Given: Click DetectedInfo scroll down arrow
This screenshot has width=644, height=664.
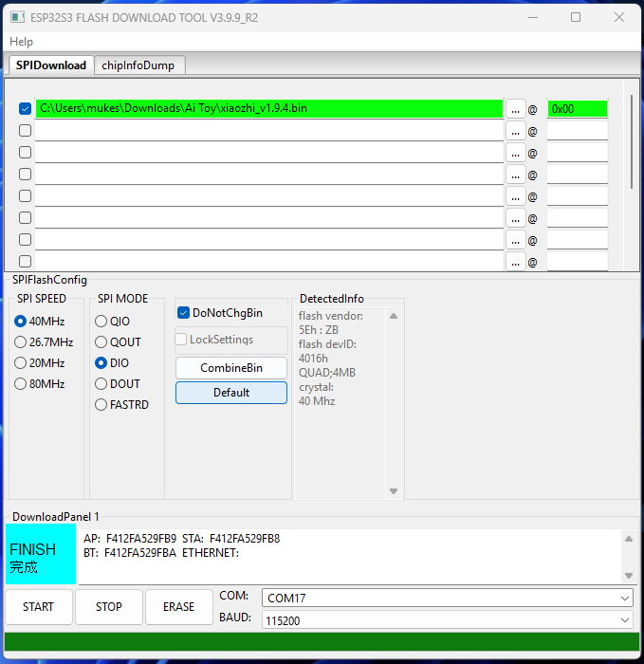Looking at the screenshot, I should pyautogui.click(x=394, y=491).
